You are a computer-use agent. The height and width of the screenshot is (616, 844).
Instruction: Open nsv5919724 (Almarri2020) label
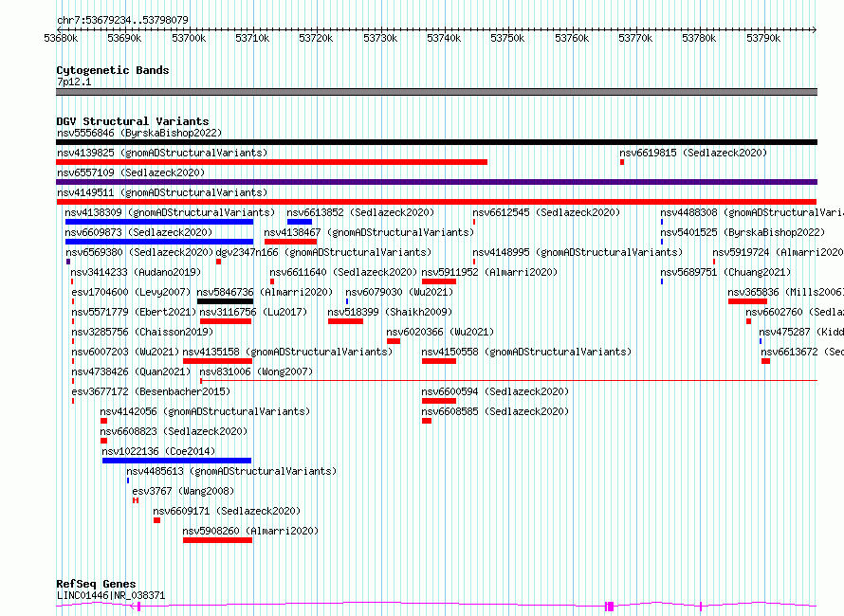pos(779,252)
